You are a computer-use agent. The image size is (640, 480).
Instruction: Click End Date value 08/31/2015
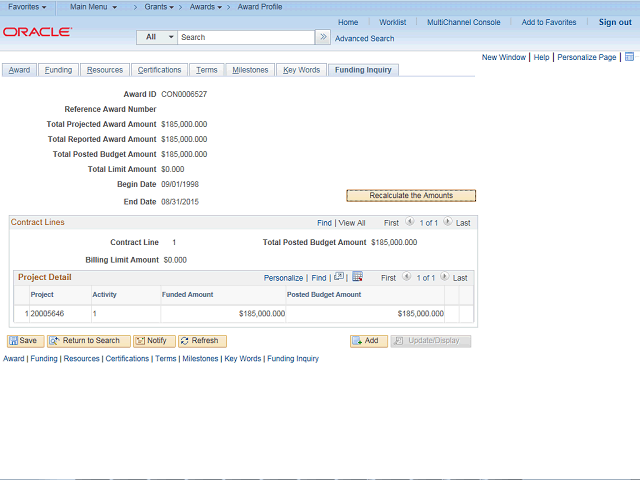point(180,202)
